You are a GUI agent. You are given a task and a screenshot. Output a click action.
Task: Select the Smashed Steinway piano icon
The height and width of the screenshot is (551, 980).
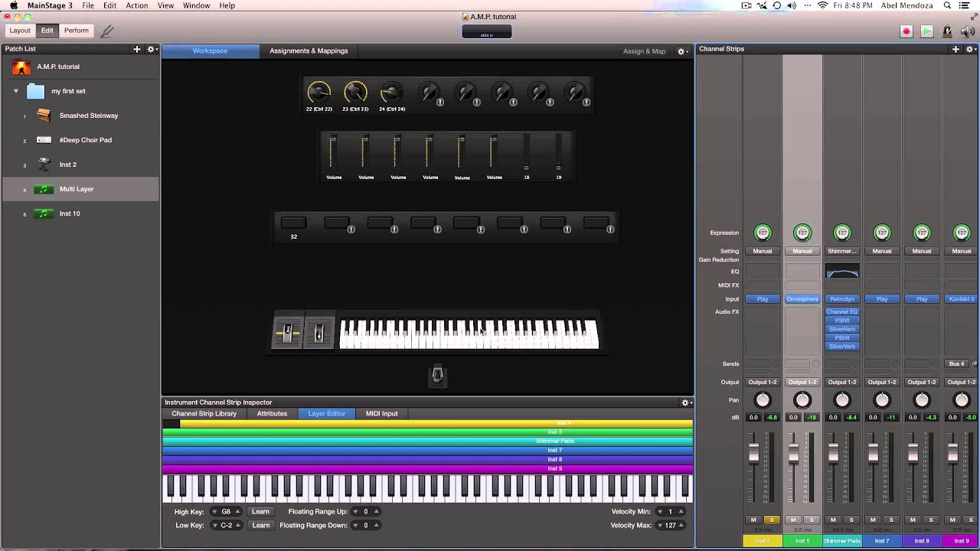coord(44,116)
